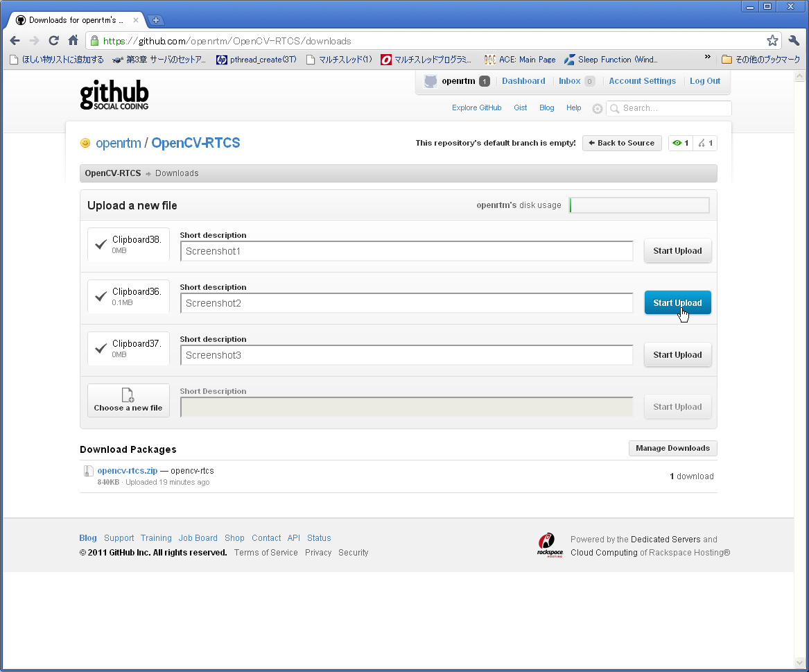Click openrtm's disk usage bar
This screenshot has height=672, width=809.
point(639,205)
